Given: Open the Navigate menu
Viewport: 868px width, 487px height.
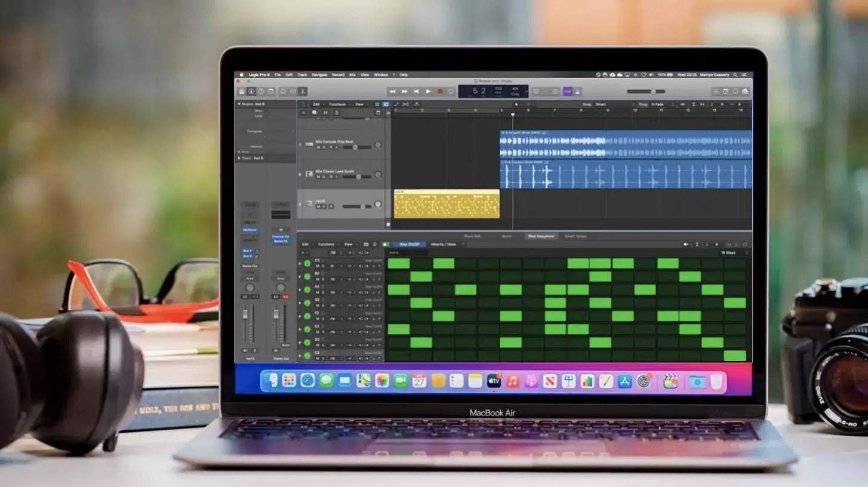Looking at the screenshot, I should pyautogui.click(x=319, y=75).
